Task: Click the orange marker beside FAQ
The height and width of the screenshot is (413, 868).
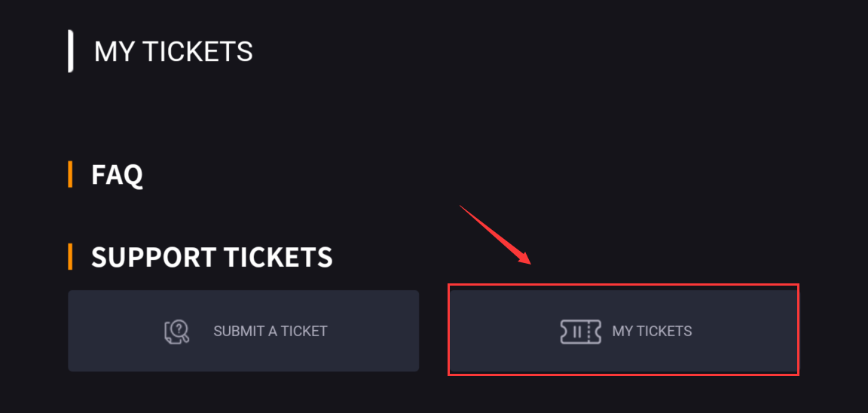Action: point(70,174)
